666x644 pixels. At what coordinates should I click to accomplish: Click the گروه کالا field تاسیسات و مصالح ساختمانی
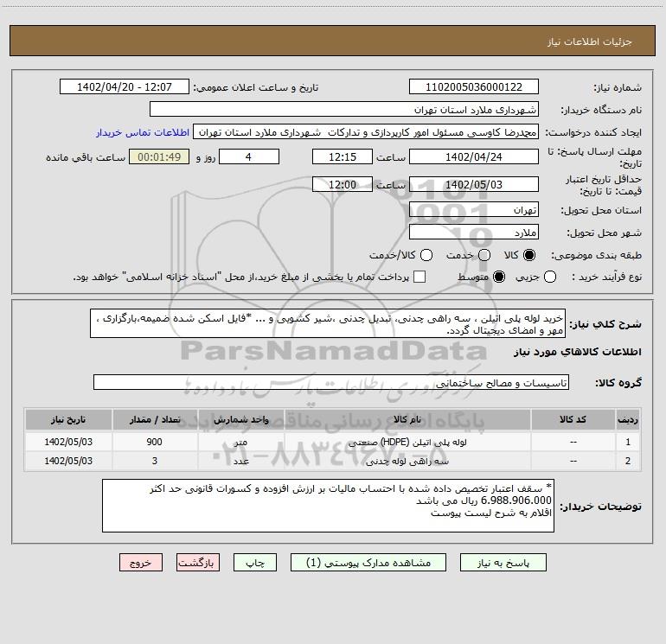331,382
